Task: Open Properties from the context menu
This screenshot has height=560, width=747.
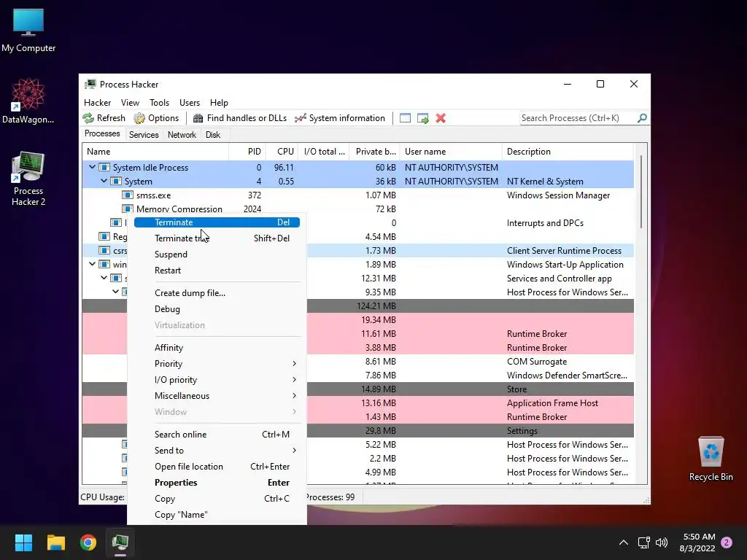Action: 217,483
